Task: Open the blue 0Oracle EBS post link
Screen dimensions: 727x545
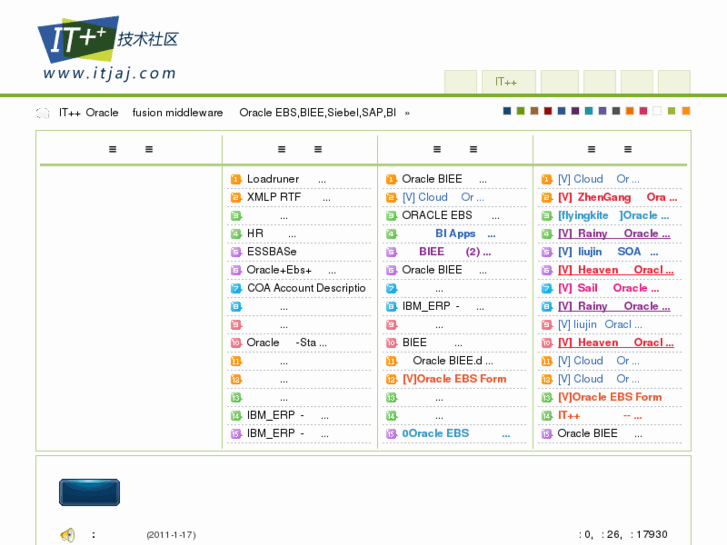Action: click(x=456, y=434)
